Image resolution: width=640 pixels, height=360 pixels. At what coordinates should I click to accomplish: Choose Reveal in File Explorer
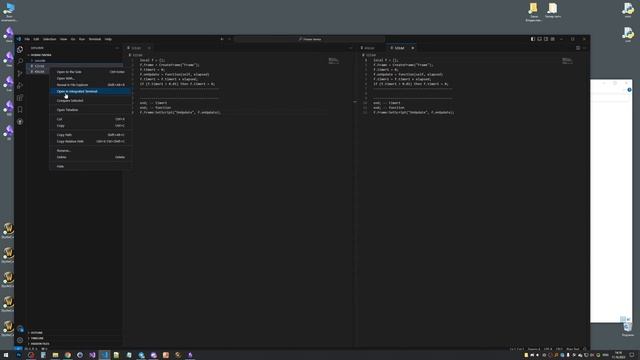click(90, 85)
